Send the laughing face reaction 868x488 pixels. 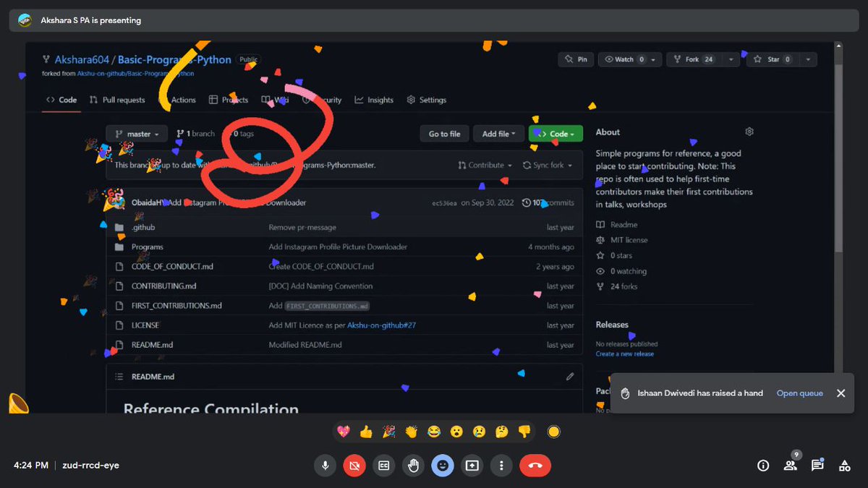click(x=433, y=432)
